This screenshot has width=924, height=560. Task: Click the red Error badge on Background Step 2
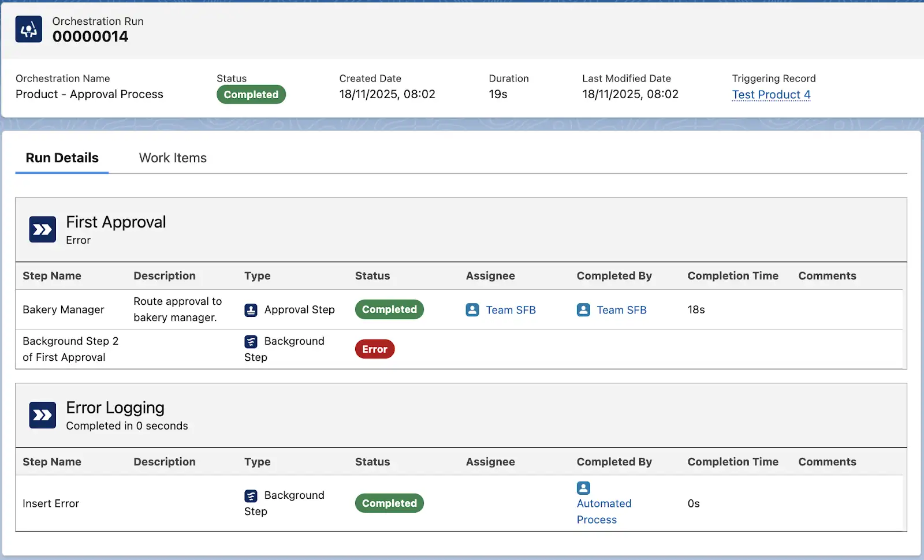pyautogui.click(x=374, y=349)
